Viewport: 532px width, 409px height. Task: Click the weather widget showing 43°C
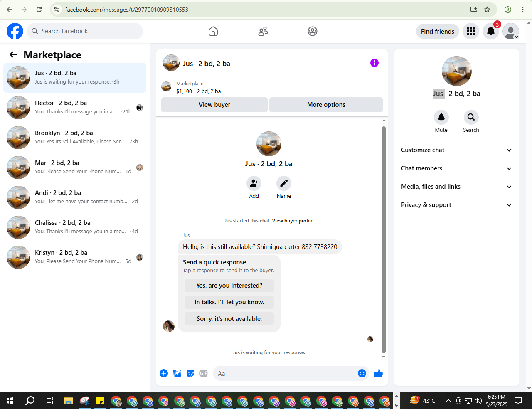423,401
